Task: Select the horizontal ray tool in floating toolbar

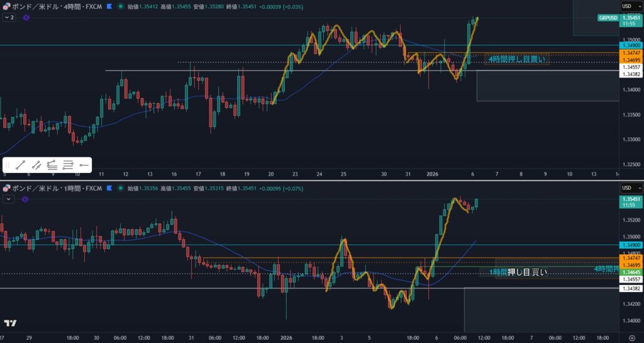Action: (x=84, y=165)
